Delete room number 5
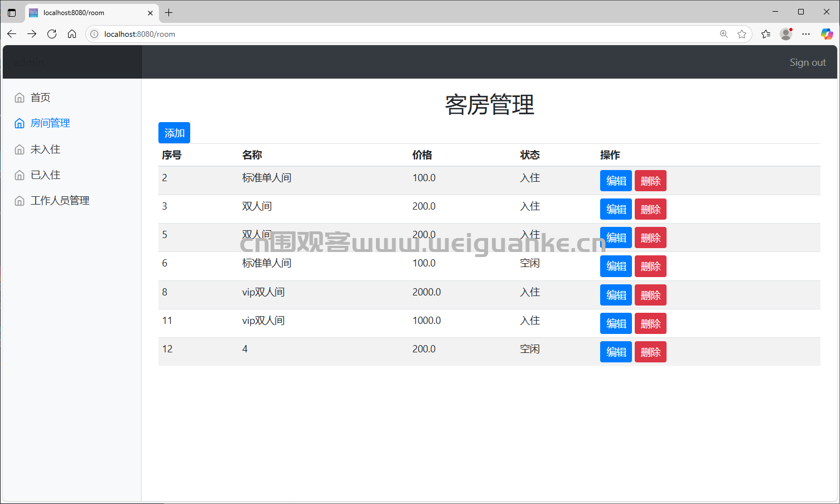840x504 pixels. click(650, 238)
